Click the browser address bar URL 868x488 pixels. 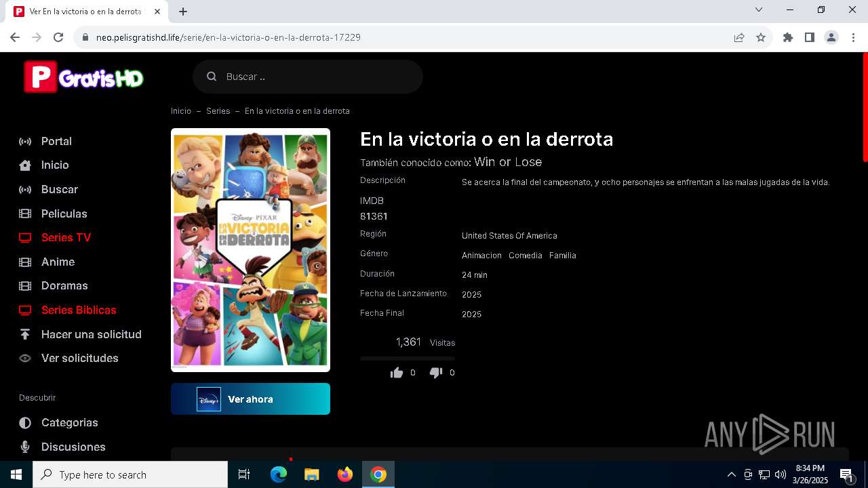point(229,37)
